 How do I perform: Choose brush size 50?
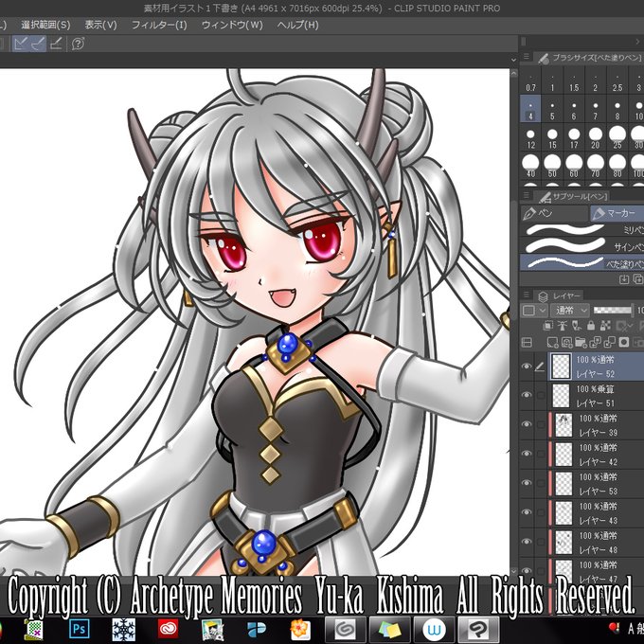[552, 167]
